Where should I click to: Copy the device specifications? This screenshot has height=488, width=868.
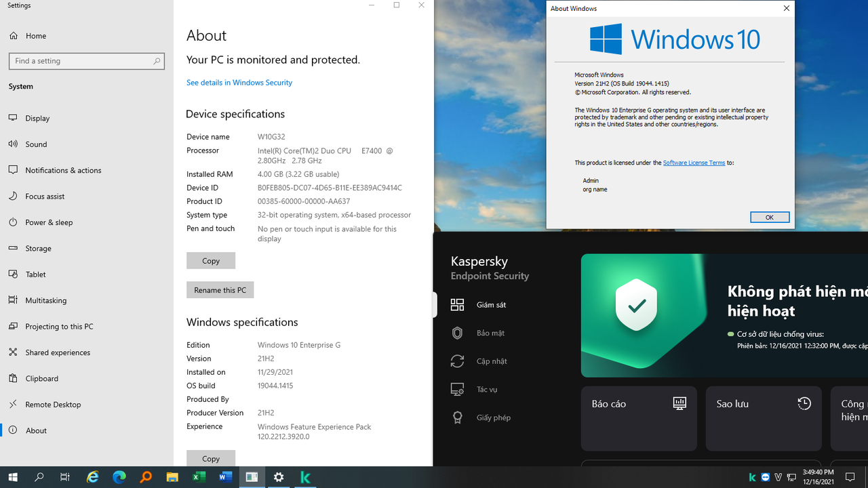pos(211,261)
